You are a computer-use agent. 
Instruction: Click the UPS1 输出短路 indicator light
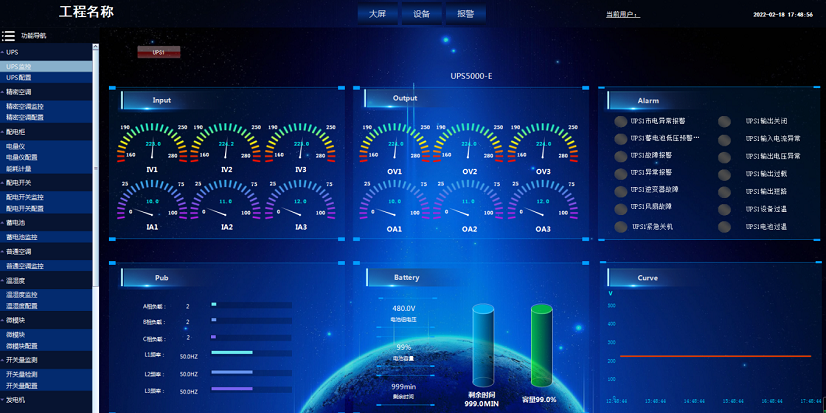[725, 192]
